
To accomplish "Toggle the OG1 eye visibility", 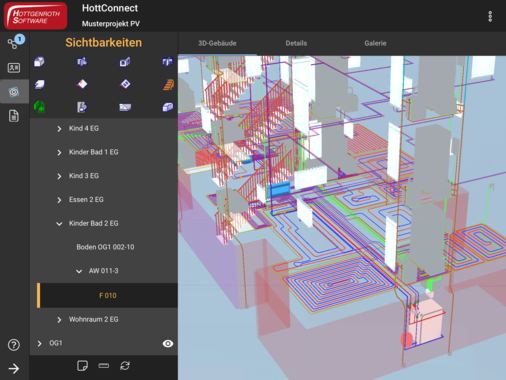I will point(168,343).
